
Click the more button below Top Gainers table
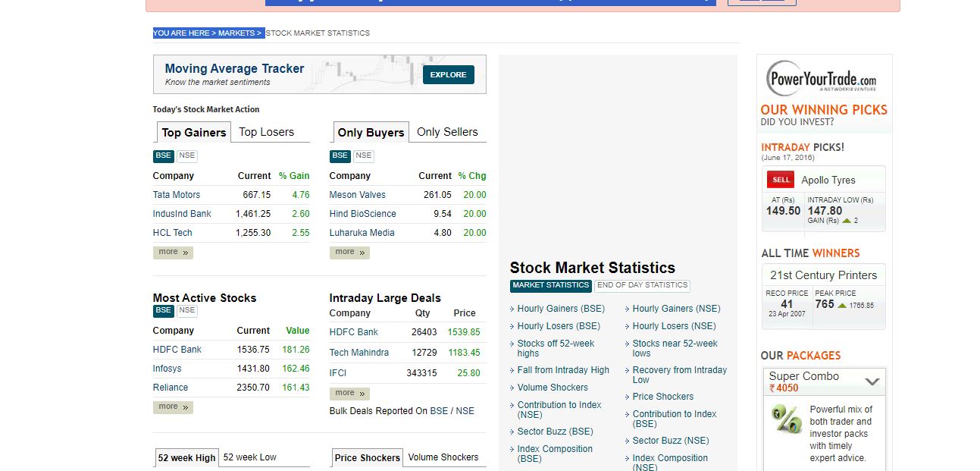click(173, 252)
